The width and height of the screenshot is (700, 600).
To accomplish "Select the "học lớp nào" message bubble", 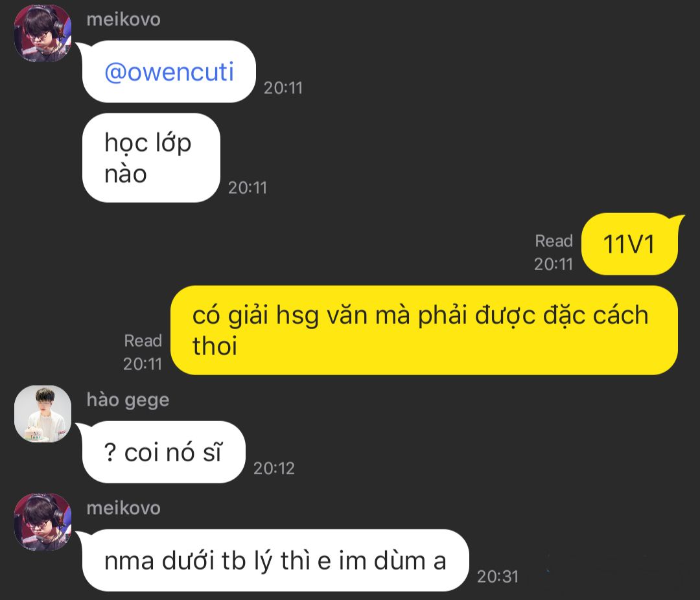I will click(151, 157).
